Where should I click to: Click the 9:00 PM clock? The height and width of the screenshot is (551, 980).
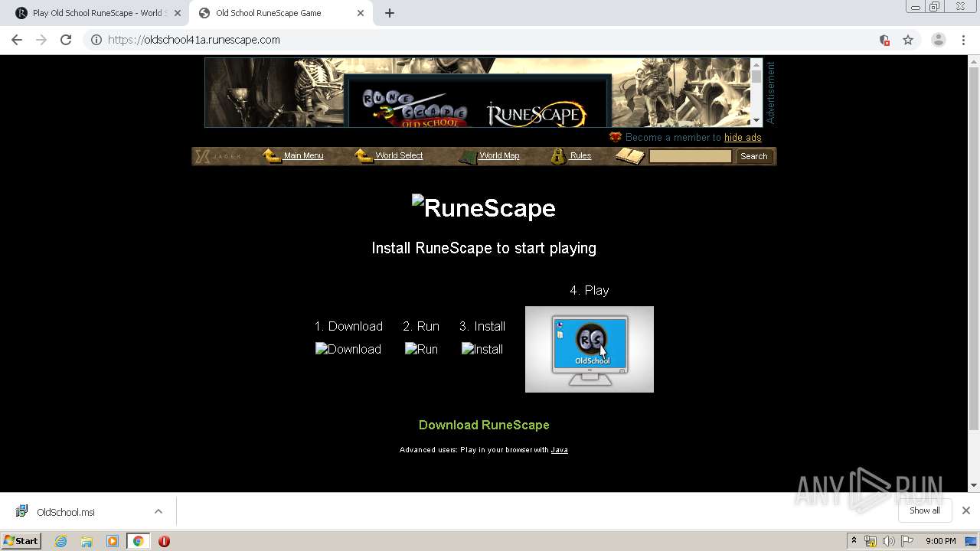point(940,541)
